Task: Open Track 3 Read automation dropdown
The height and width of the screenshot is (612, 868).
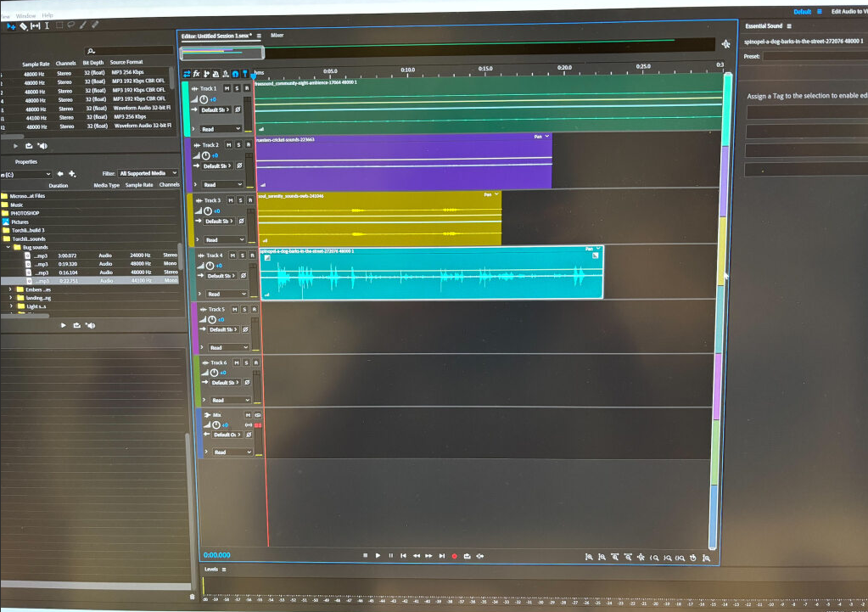Action: (x=225, y=240)
